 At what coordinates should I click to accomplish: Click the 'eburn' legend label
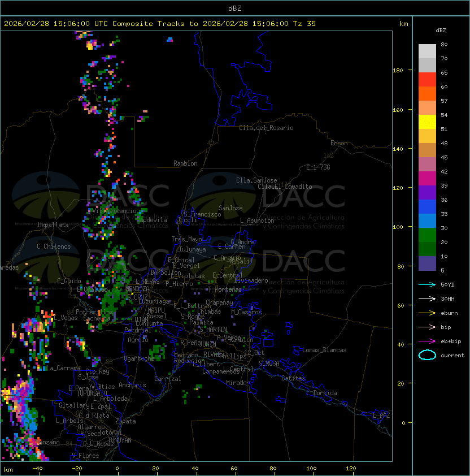[449, 313]
